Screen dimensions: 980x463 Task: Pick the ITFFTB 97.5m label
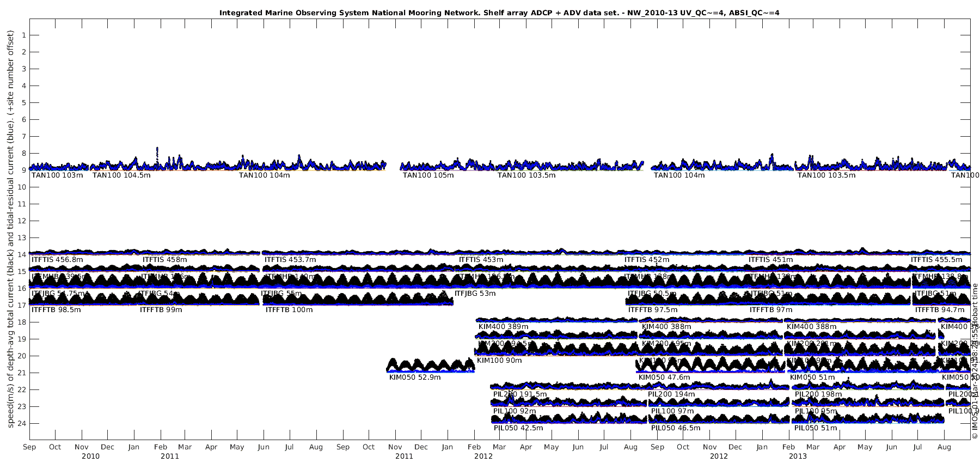653,310
